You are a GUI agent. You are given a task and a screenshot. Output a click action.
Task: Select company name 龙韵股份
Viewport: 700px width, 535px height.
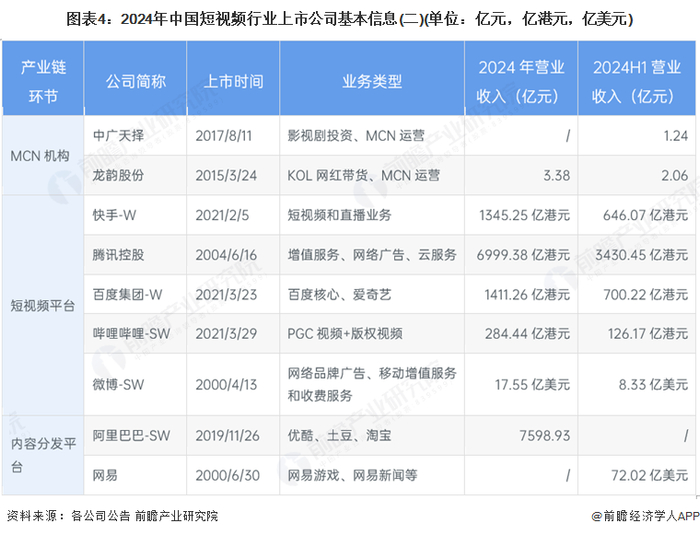pyautogui.click(x=118, y=175)
